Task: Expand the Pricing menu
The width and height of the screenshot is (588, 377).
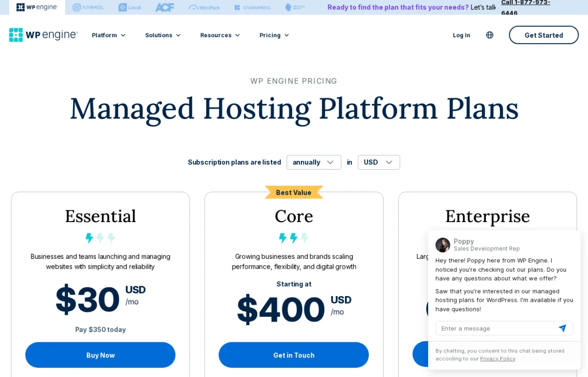Action: (x=274, y=35)
